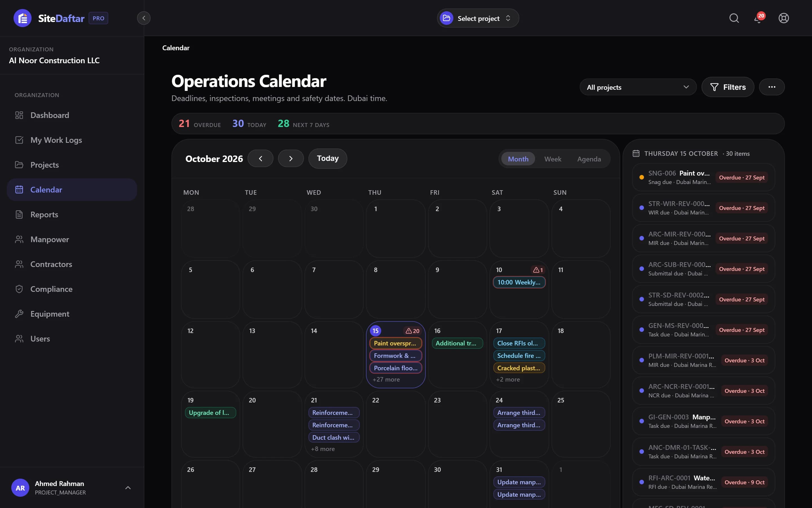Click the Manpower people icon
The height and width of the screenshot is (508, 812).
pos(19,239)
